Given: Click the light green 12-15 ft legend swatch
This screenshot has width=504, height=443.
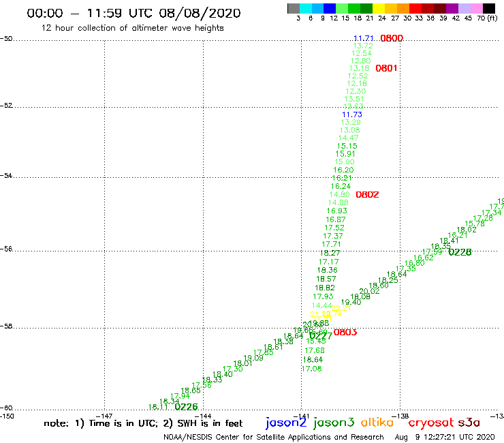Looking at the screenshot, I should [x=342, y=8].
